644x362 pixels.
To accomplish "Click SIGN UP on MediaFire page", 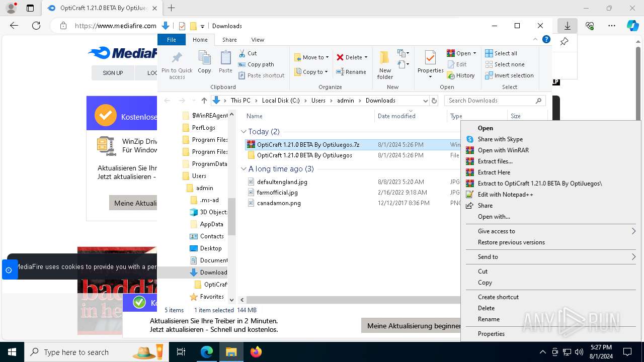I will (113, 73).
